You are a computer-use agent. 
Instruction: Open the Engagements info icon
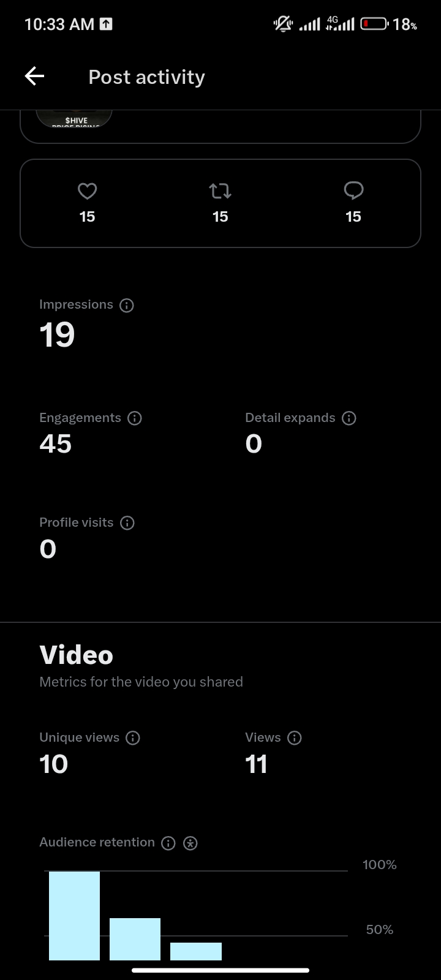[x=135, y=418]
